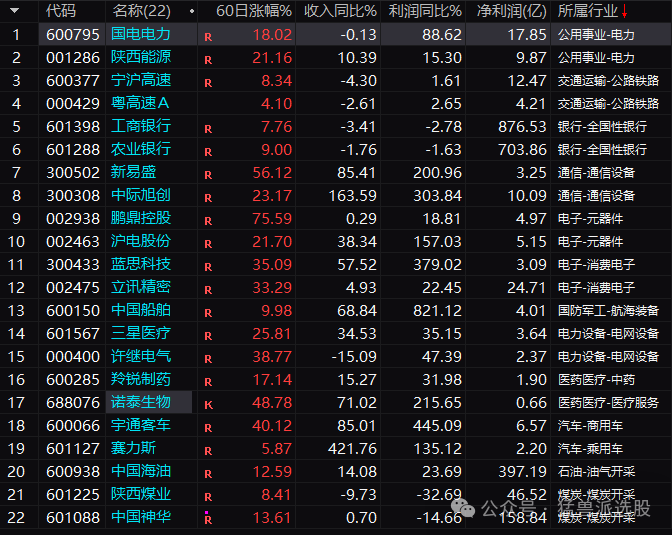Click the R margin icon for 国电电力
The height and width of the screenshot is (535, 672).
point(208,37)
